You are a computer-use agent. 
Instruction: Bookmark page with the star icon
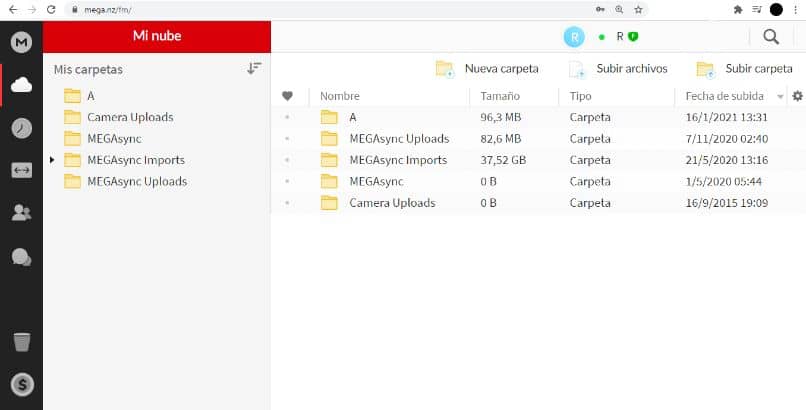pyautogui.click(x=638, y=10)
